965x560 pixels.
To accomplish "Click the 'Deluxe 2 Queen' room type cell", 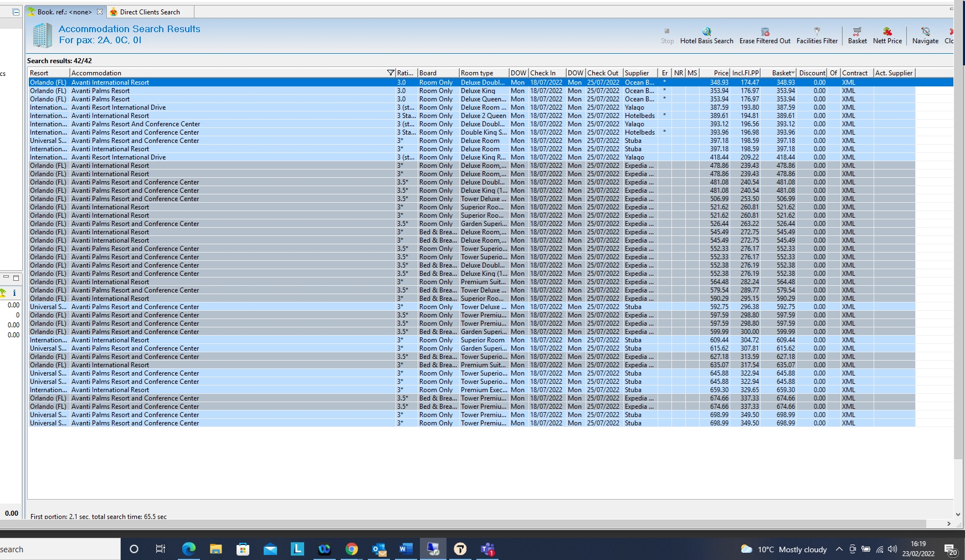I will pos(484,116).
